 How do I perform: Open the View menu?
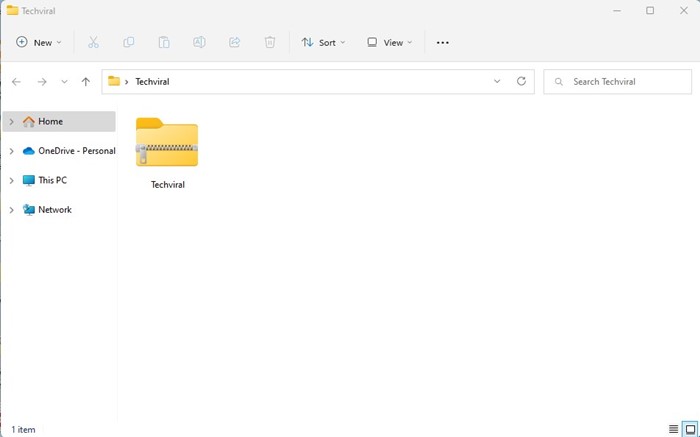pyautogui.click(x=389, y=42)
